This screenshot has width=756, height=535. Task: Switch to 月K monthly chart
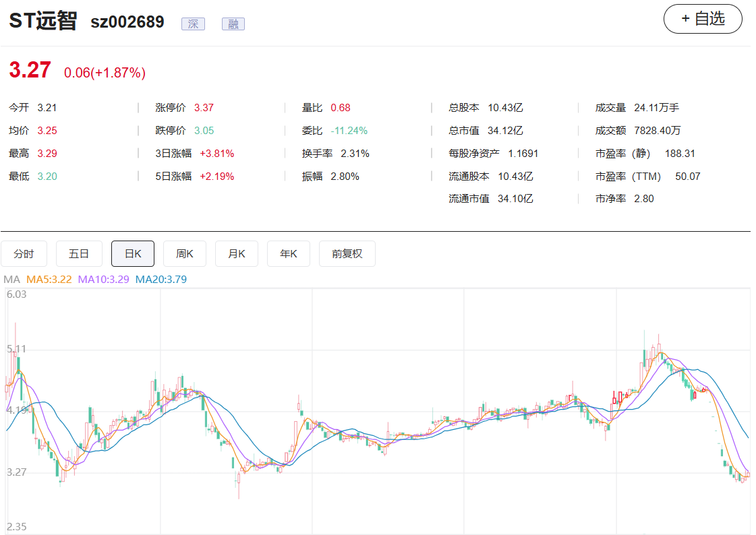[x=237, y=254]
